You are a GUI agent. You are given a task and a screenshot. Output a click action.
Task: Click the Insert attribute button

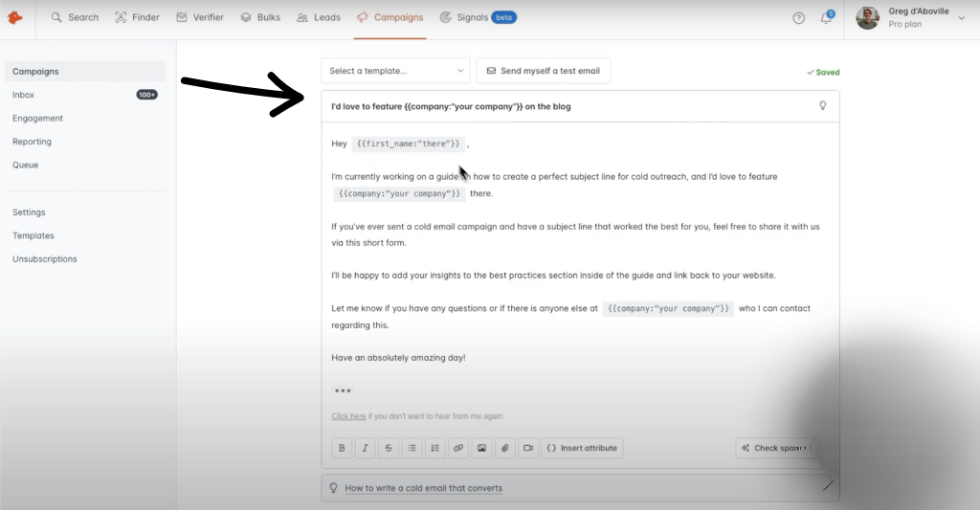click(582, 448)
